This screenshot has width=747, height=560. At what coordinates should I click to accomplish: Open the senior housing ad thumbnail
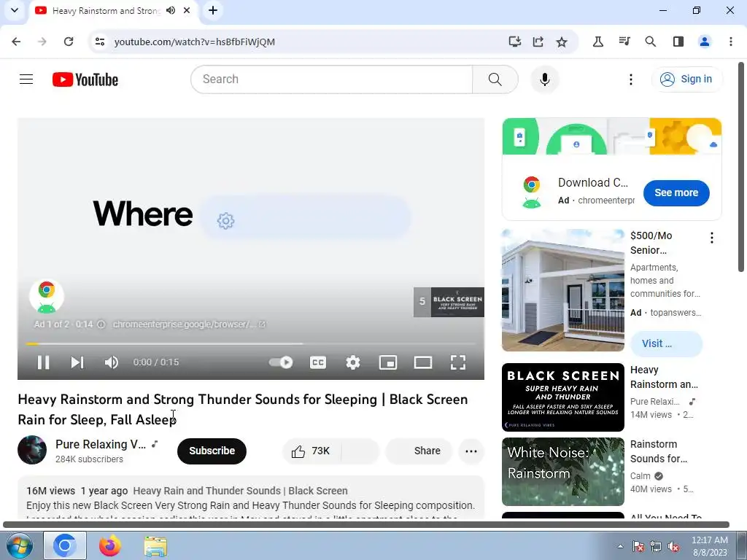[562, 290]
